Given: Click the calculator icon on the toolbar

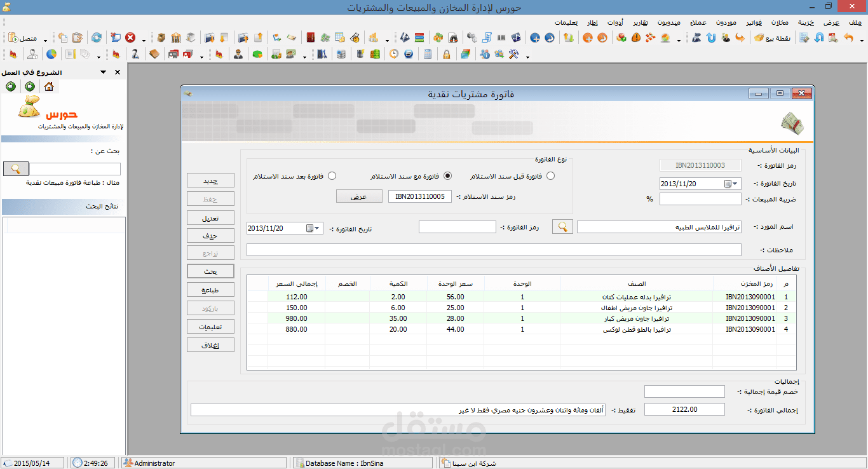Looking at the screenshot, I should coord(428,53).
